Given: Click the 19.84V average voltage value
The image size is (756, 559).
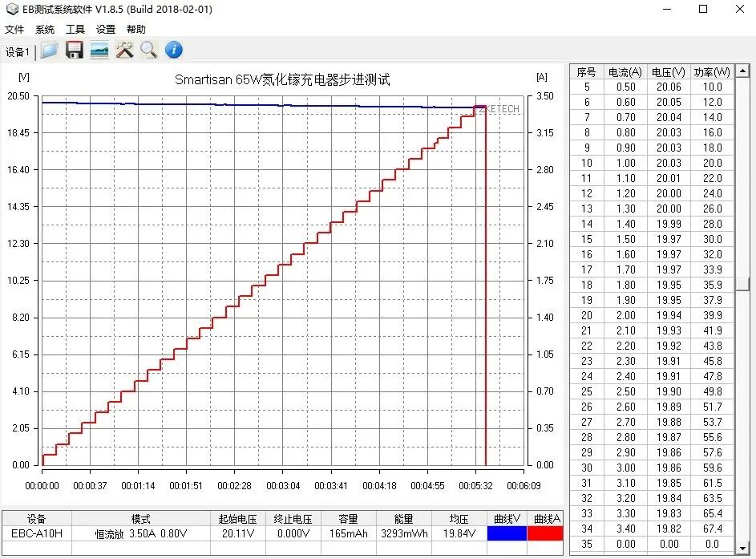Looking at the screenshot, I should [x=459, y=533].
